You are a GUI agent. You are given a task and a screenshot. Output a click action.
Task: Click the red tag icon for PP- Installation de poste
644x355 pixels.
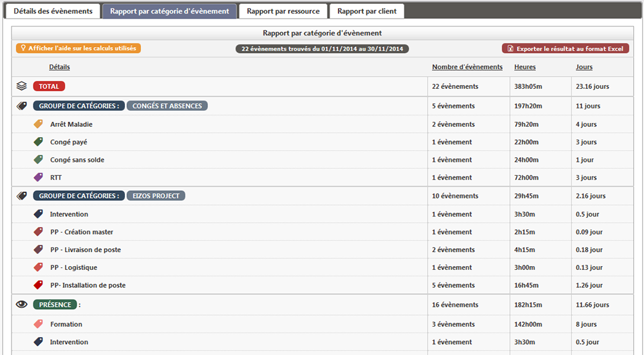(38, 285)
